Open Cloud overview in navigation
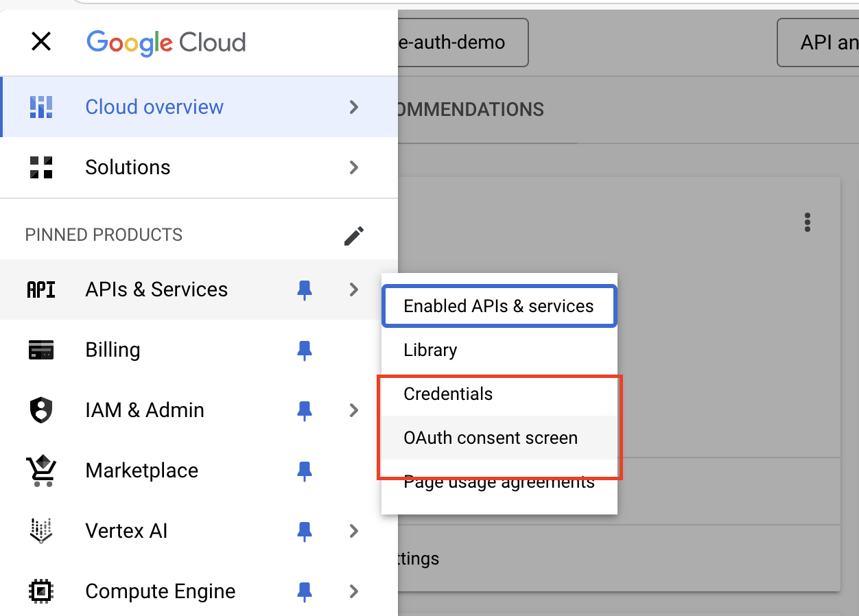The width and height of the screenshot is (859, 616). point(199,107)
